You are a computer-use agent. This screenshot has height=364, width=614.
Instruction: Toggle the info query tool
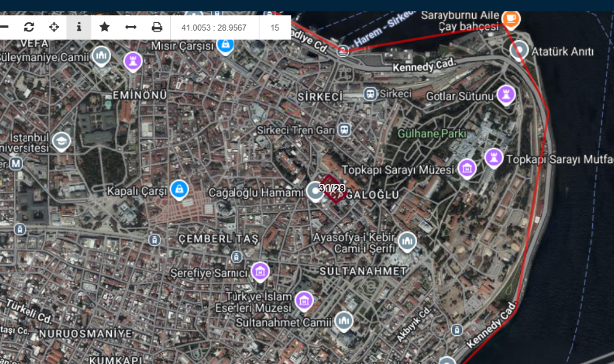point(79,27)
